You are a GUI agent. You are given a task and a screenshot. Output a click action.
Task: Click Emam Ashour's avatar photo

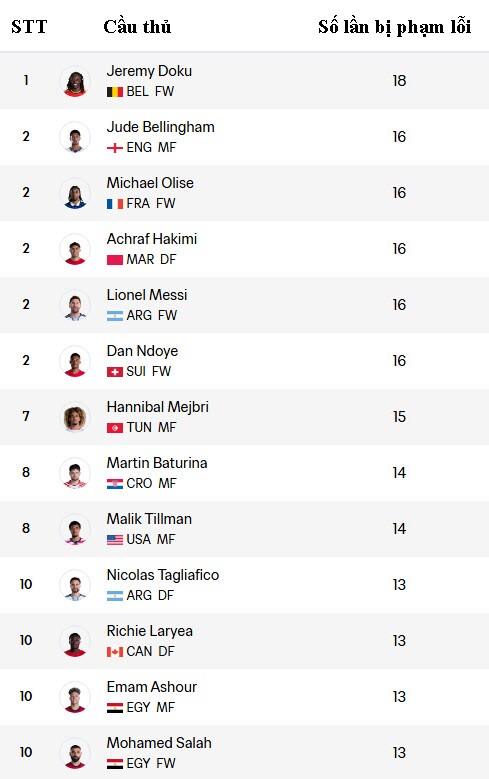click(75, 697)
